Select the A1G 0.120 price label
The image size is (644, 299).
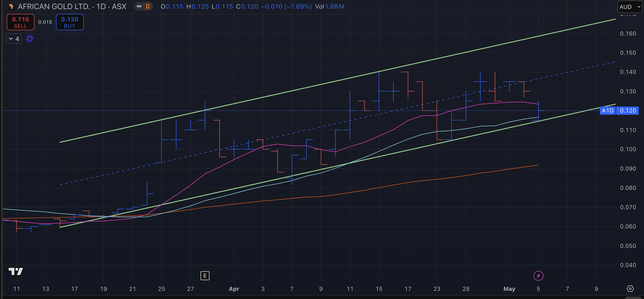619,111
